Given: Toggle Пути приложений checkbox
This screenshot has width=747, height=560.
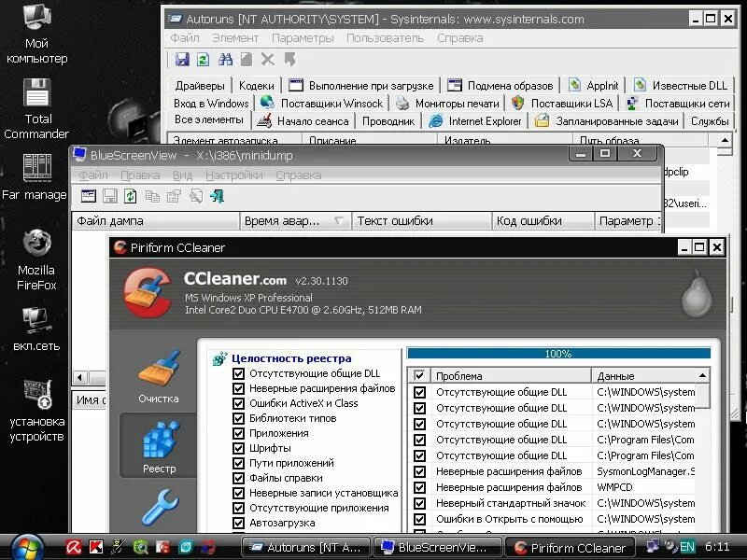Looking at the screenshot, I should 238,463.
